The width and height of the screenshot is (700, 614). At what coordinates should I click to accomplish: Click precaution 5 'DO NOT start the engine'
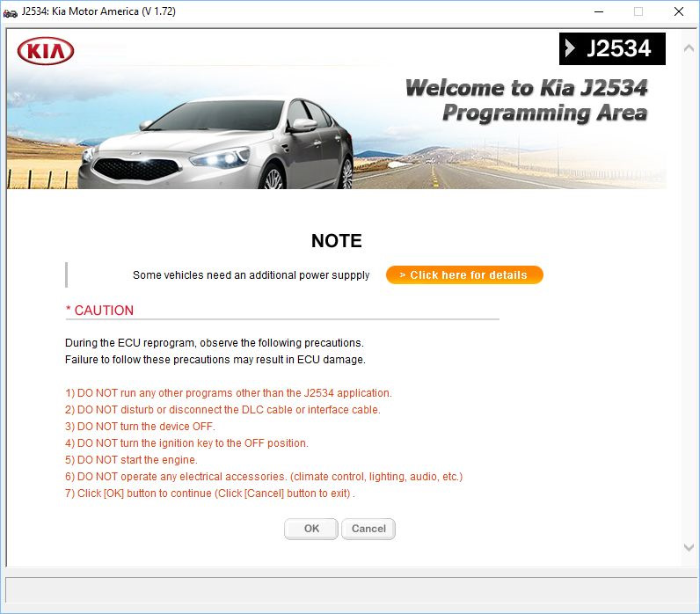131,460
